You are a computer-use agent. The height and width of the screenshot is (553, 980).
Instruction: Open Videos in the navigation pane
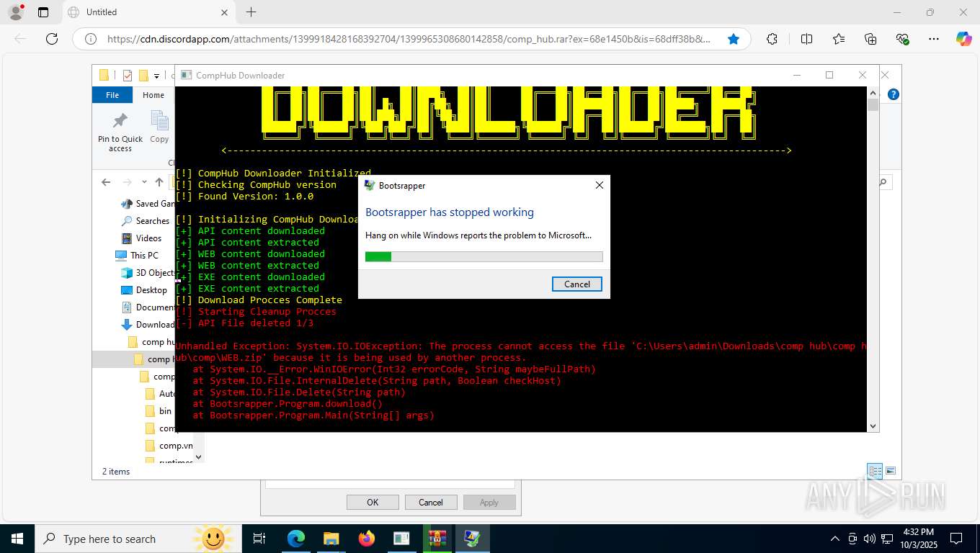point(142,238)
